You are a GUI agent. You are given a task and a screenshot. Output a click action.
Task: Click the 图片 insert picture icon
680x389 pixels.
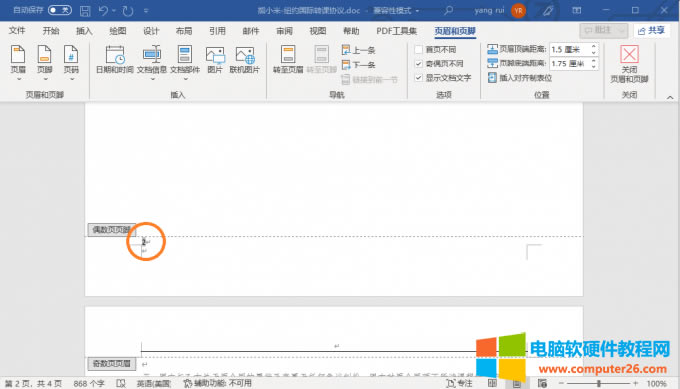coord(215,55)
